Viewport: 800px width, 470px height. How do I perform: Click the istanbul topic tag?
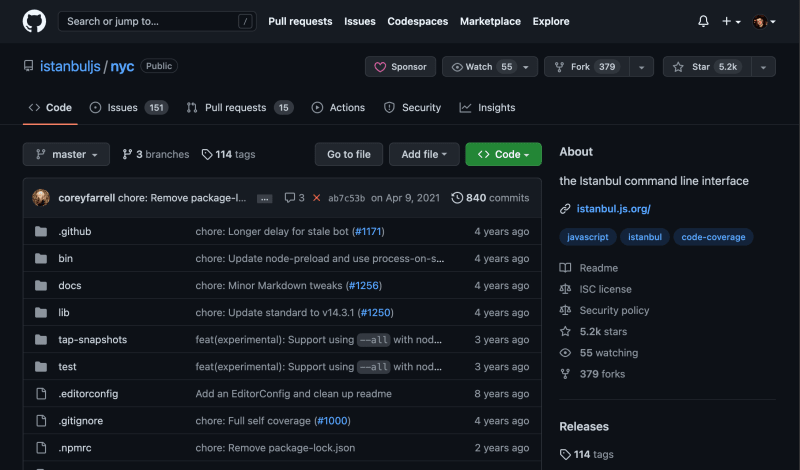pyautogui.click(x=645, y=237)
